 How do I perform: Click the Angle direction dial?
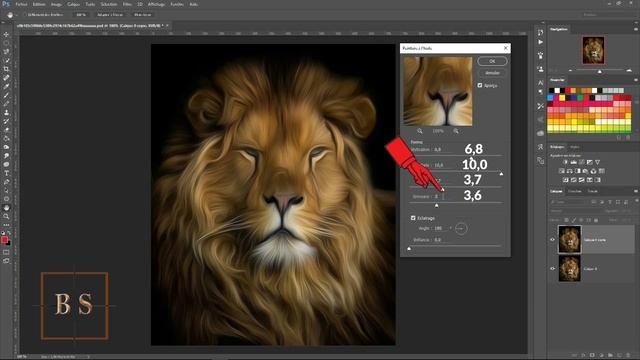point(461,228)
